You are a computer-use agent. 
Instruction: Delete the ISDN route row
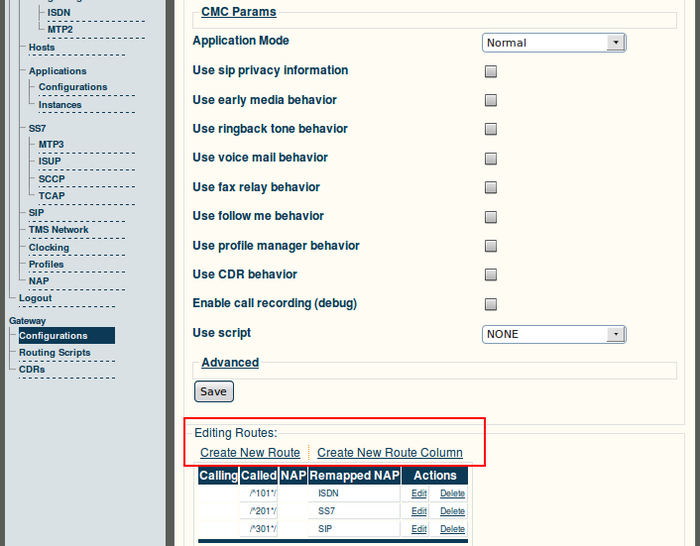pyautogui.click(x=452, y=493)
